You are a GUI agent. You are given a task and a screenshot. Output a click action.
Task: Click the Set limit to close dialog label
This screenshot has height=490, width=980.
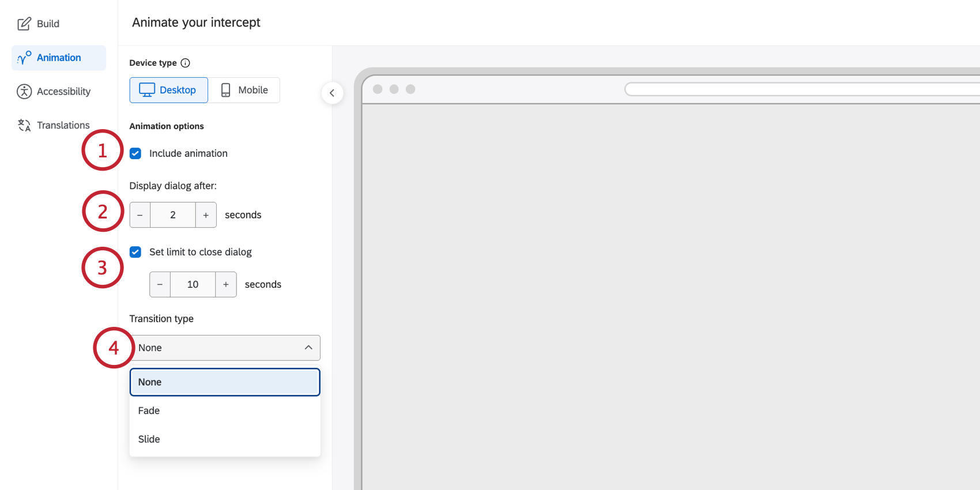click(201, 252)
